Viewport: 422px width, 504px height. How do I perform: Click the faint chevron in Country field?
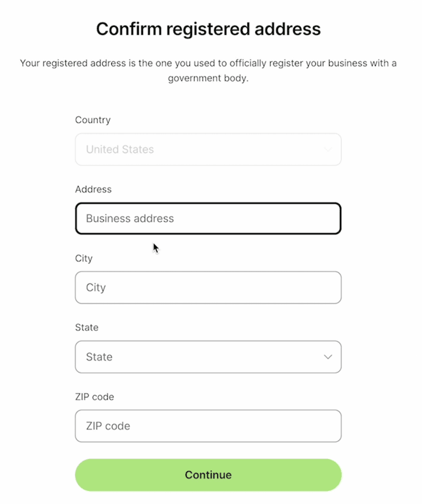click(328, 149)
